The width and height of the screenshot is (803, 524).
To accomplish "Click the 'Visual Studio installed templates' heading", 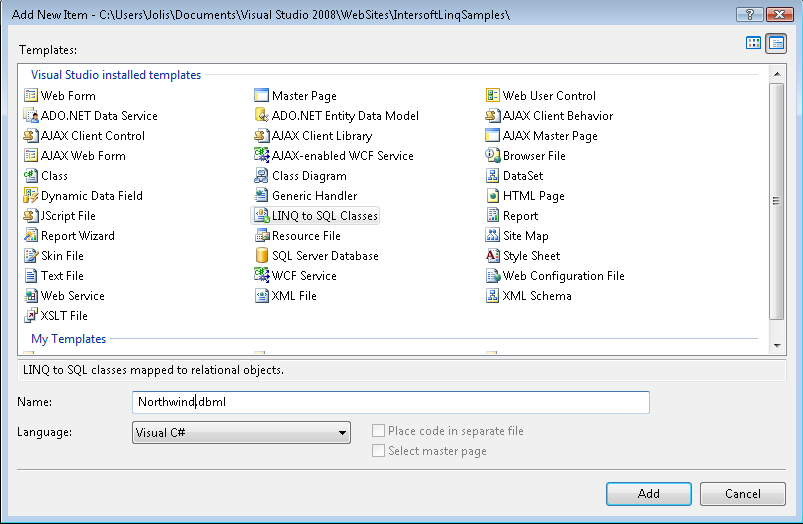I will pos(116,75).
